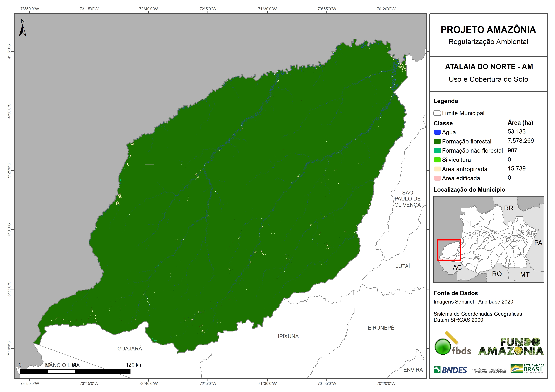Click the Área antropizada legend swatch
This screenshot has height=392, width=555.
click(437, 169)
